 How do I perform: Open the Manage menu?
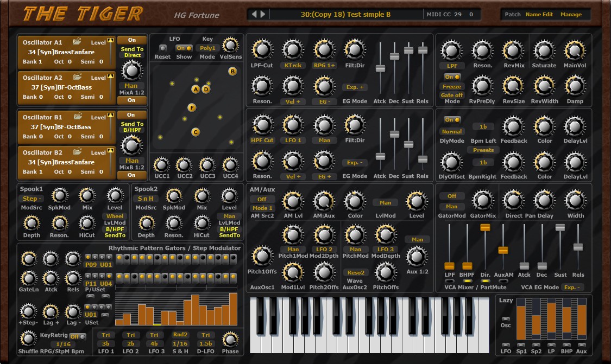571,15
